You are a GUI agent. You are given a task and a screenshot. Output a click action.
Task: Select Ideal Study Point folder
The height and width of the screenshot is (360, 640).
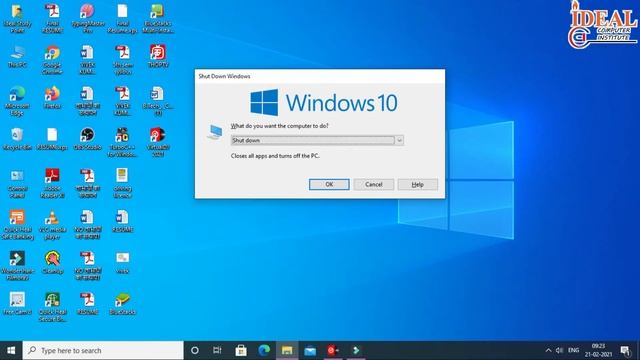click(x=17, y=19)
